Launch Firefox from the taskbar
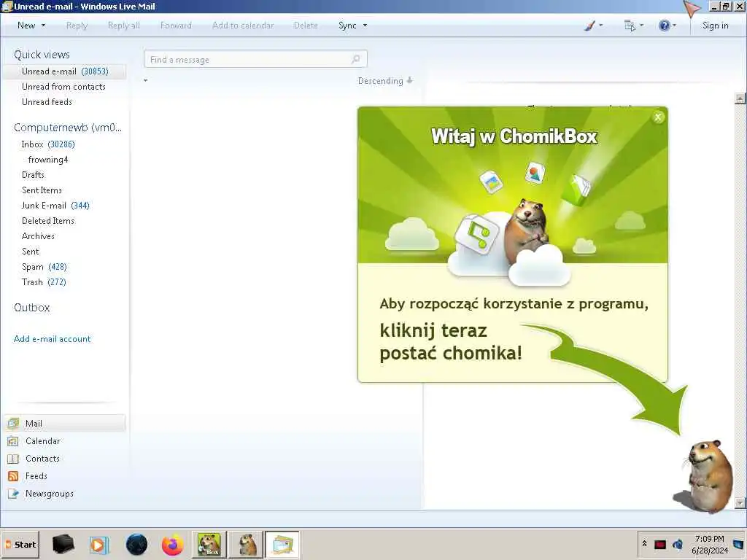This screenshot has width=747, height=560. coord(172,545)
